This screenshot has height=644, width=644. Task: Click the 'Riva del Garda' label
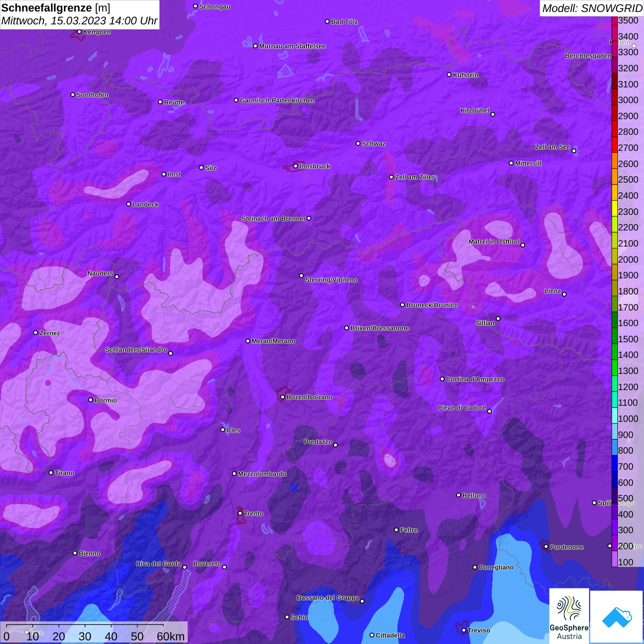[x=159, y=563]
